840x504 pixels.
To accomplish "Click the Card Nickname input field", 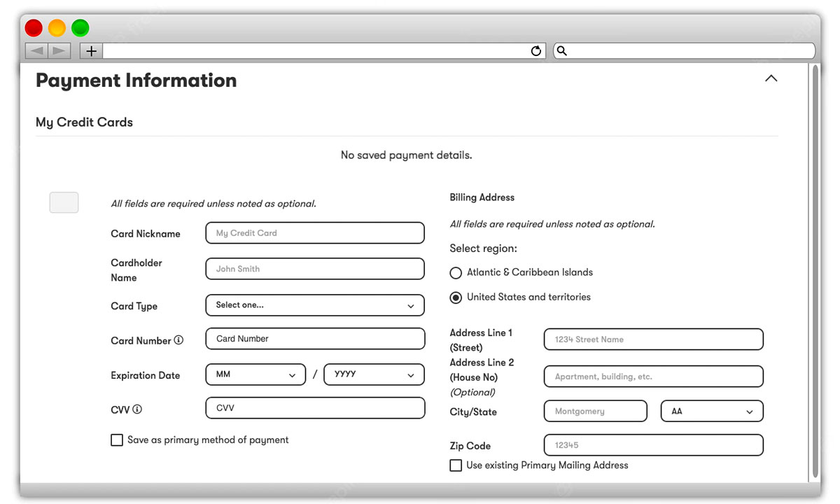I will tap(315, 233).
